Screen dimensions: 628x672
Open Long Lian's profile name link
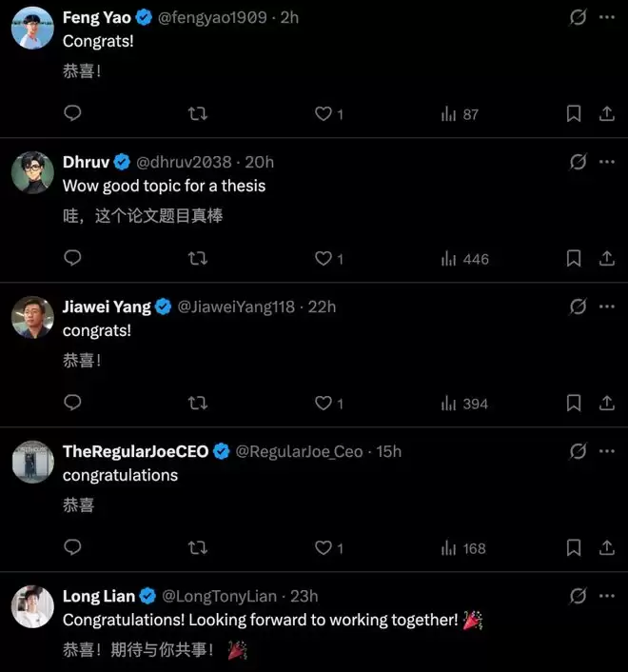[99, 596]
